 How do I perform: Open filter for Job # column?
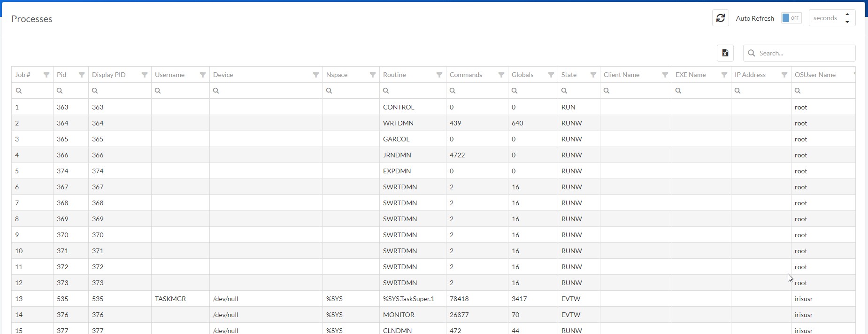pos(46,75)
